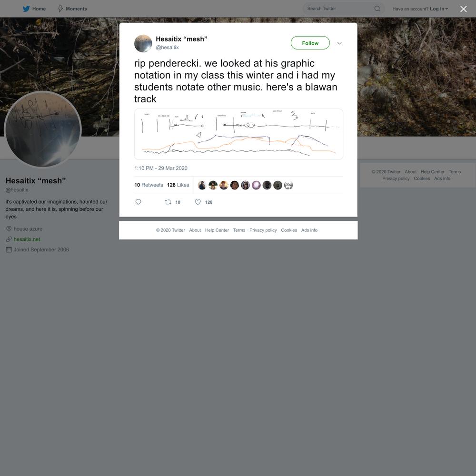The width and height of the screenshot is (476, 476).
Task: Click the reply speech bubble icon
Action: pos(138,202)
